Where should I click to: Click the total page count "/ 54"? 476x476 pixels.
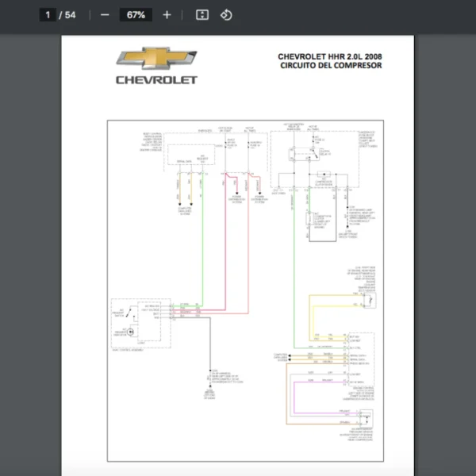tap(67, 15)
